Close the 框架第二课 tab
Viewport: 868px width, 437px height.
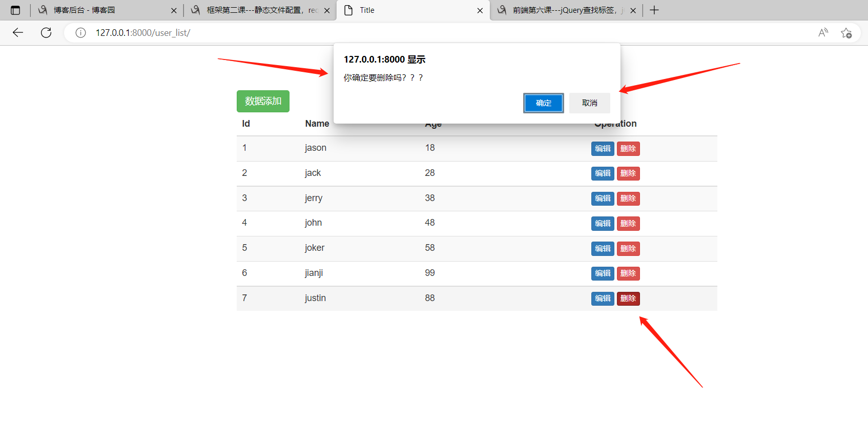tap(327, 10)
